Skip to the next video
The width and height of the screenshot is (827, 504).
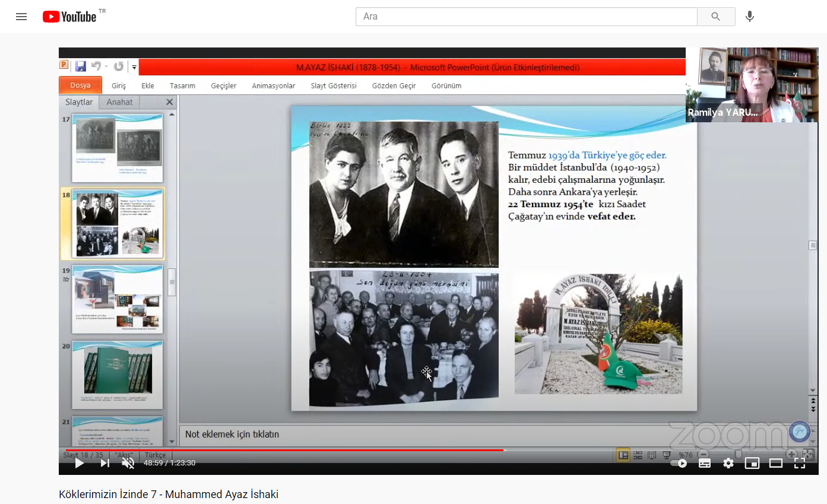click(x=105, y=463)
